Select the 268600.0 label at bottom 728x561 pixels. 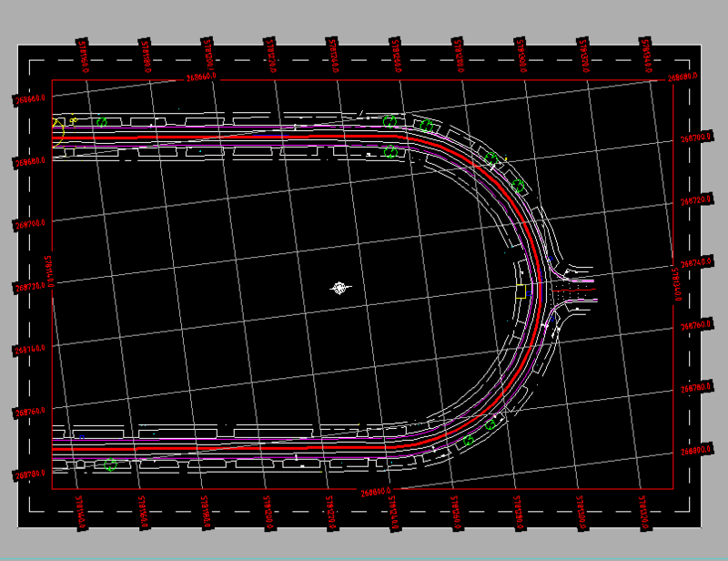point(378,490)
